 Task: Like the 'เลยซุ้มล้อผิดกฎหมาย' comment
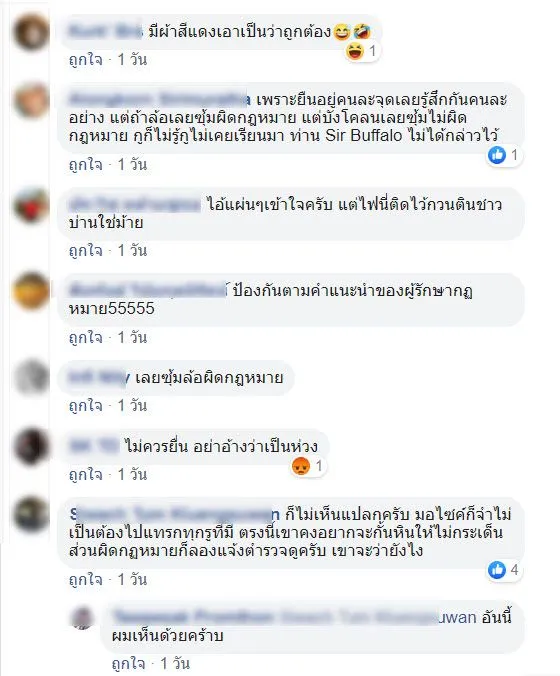coord(86,405)
